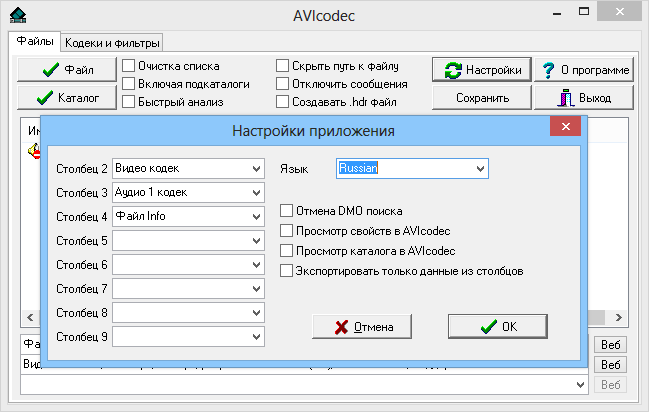Expand the empty Столбец 9 dropdown

click(x=188, y=337)
